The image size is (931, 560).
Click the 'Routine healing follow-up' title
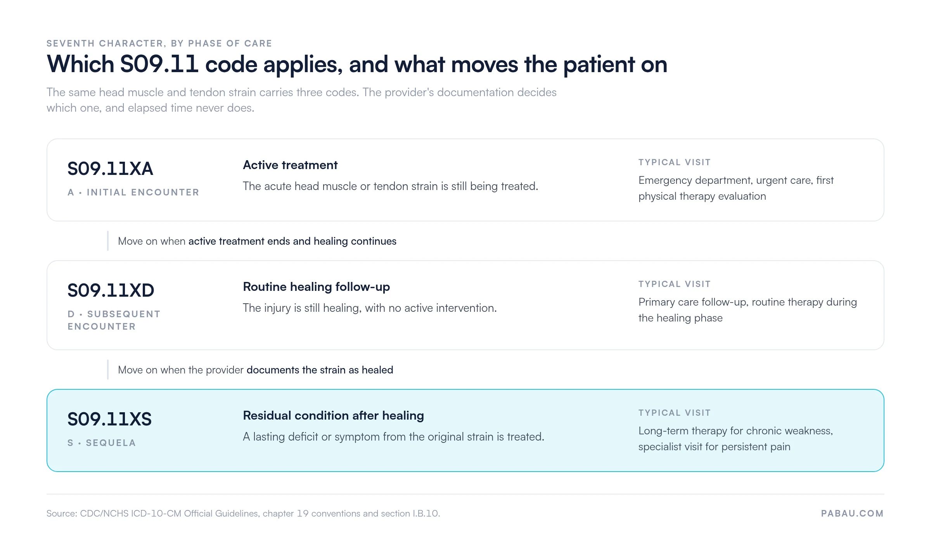(316, 287)
